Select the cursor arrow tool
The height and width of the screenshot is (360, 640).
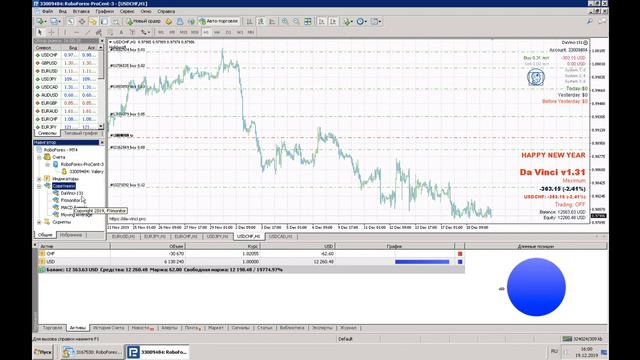[40, 32]
